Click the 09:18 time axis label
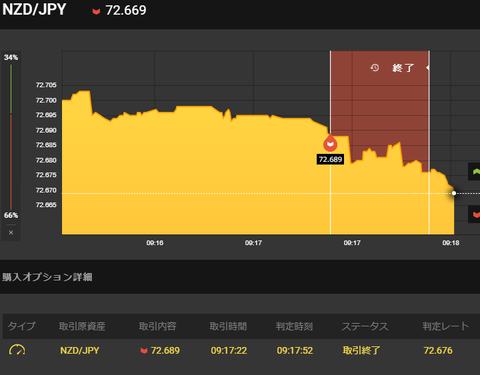 point(451,243)
